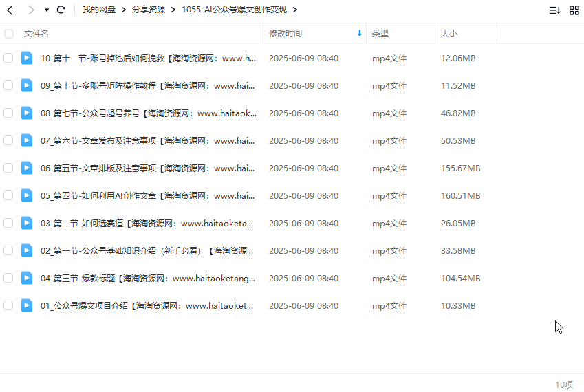Click the size value 50.53MB
Screen dimensions: 584x392
[x=458, y=141]
